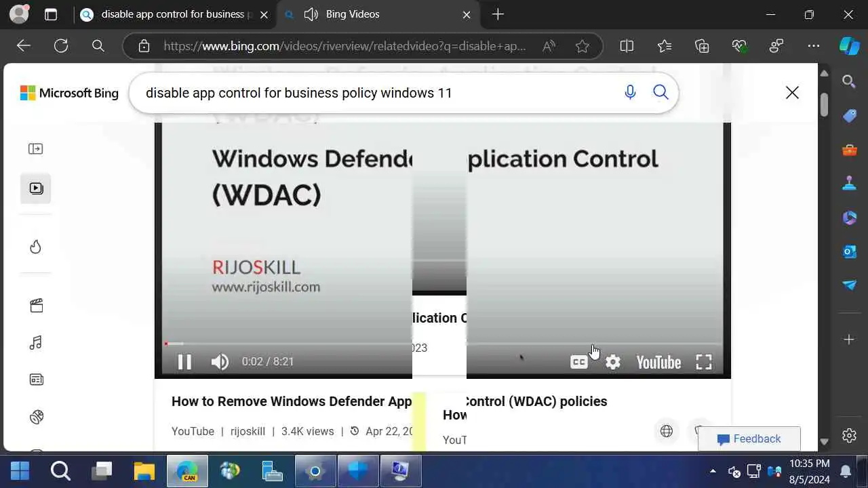Watch on YouTube via the player logo
This screenshot has width=868, height=488.
pyautogui.click(x=658, y=362)
